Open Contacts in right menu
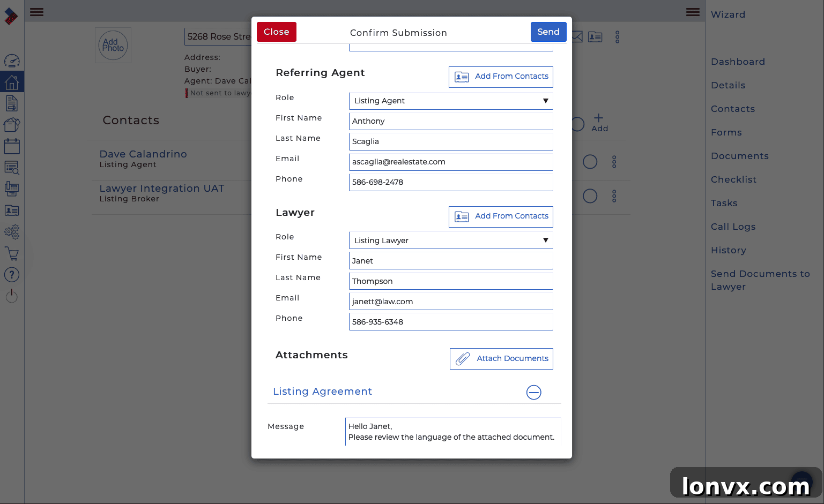This screenshot has width=824, height=504. pos(733,109)
